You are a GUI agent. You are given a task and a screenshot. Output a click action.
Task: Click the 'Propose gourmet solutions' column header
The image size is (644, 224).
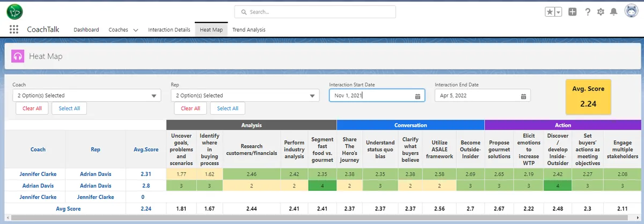pos(500,150)
